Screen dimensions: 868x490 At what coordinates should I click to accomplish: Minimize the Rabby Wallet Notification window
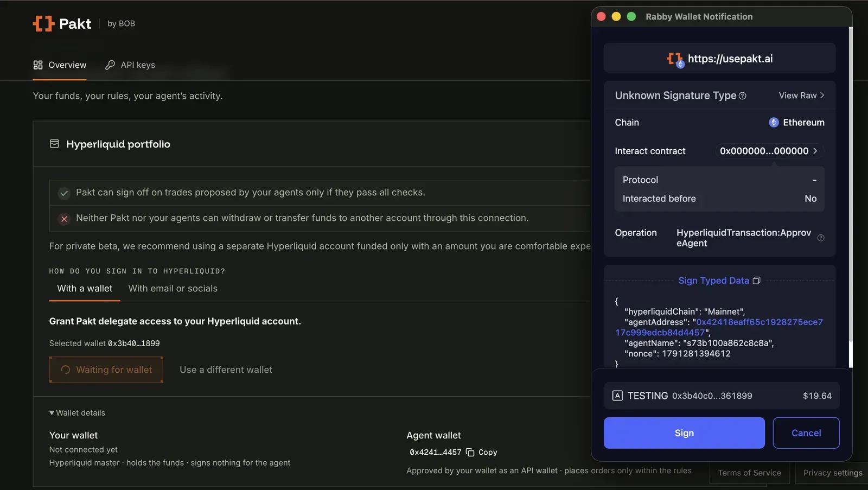pos(616,16)
